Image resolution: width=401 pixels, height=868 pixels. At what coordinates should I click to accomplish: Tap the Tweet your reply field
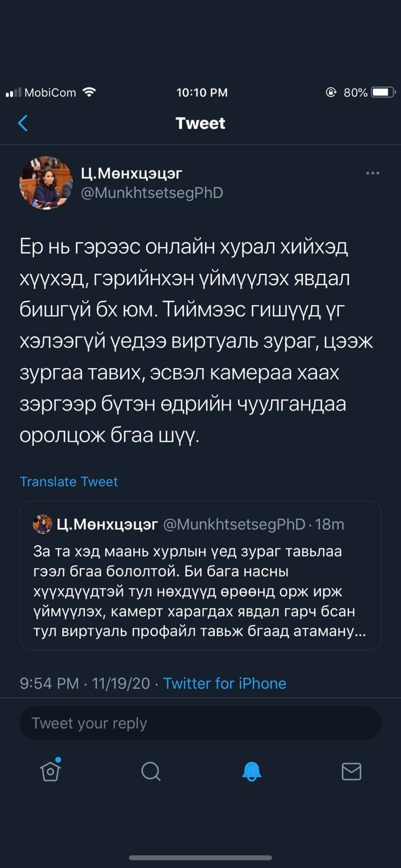(x=200, y=723)
